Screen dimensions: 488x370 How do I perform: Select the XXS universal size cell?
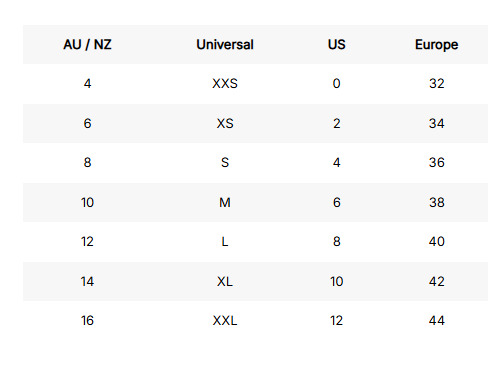point(225,83)
